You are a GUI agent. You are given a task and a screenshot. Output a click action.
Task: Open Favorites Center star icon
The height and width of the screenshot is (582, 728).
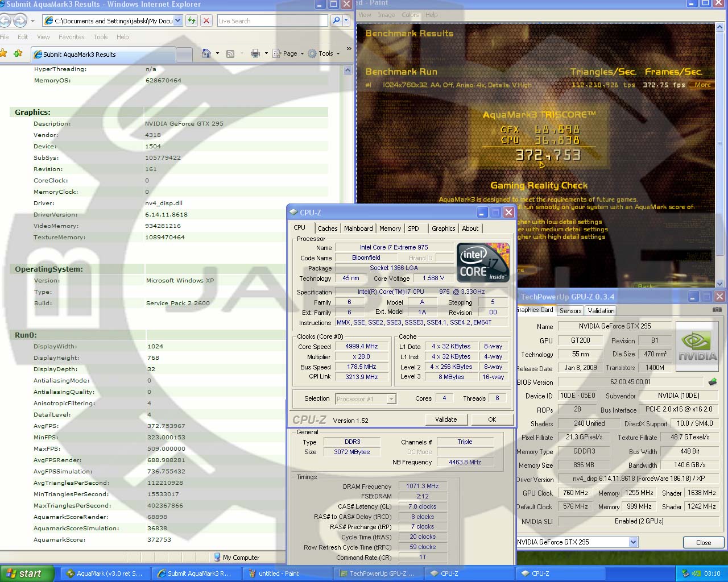click(x=3, y=53)
